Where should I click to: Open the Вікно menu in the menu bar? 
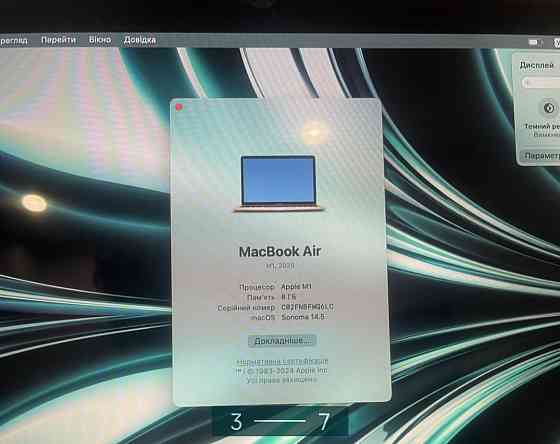point(100,40)
